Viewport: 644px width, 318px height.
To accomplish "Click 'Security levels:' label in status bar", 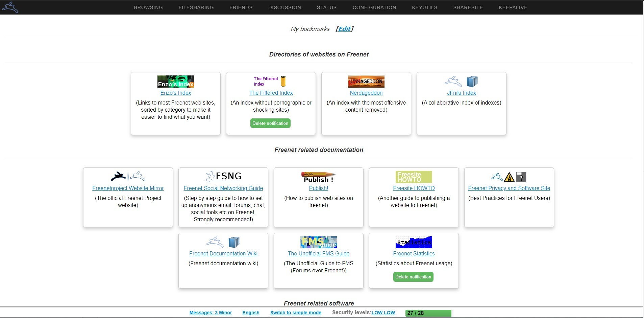I will (x=351, y=313).
